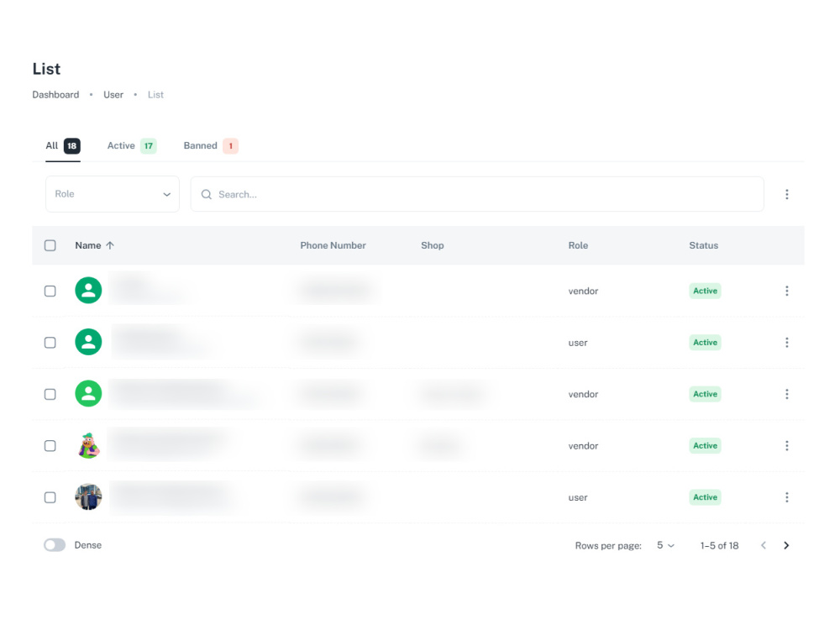840x630 pixels.
Task: Click Role column header
Action: pos(578,245)
